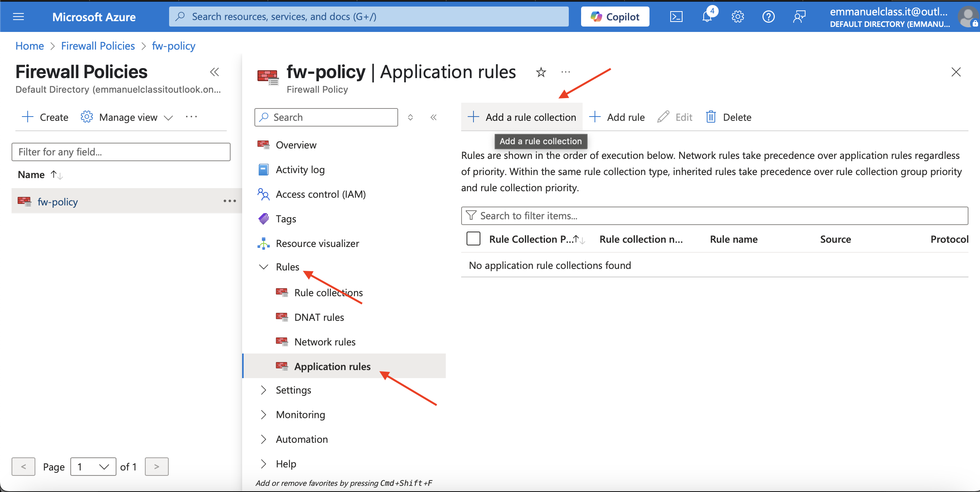Launch Copilot from the header
980x492 pixels.
615,17
